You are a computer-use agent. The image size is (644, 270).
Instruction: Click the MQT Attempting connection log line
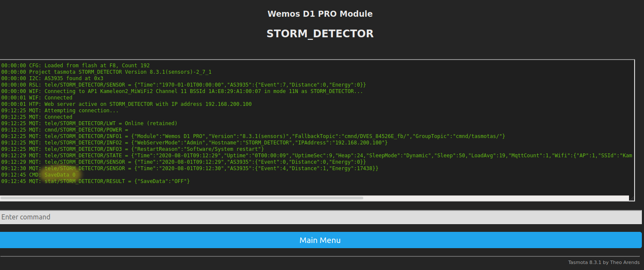pos(60,111)
